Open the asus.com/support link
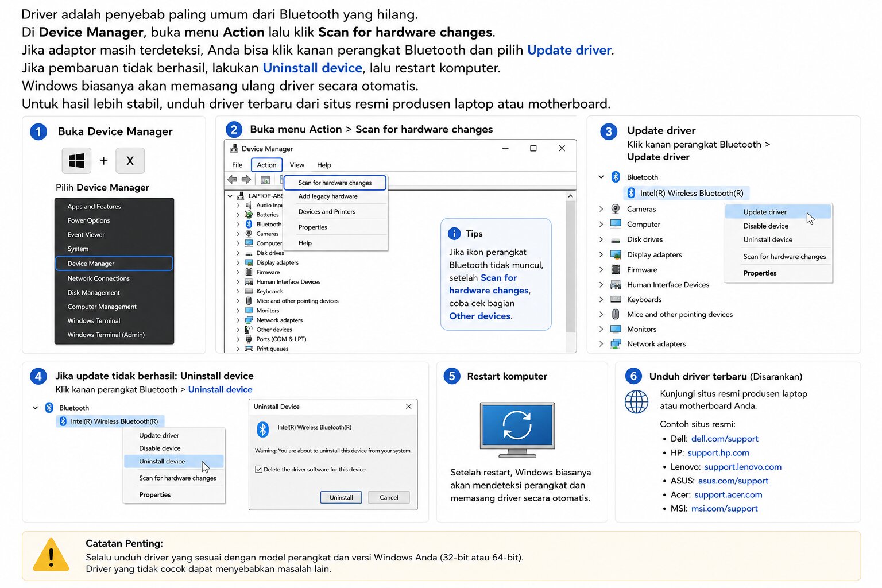This screenshot has width=882, height=588. click(733, 481)
